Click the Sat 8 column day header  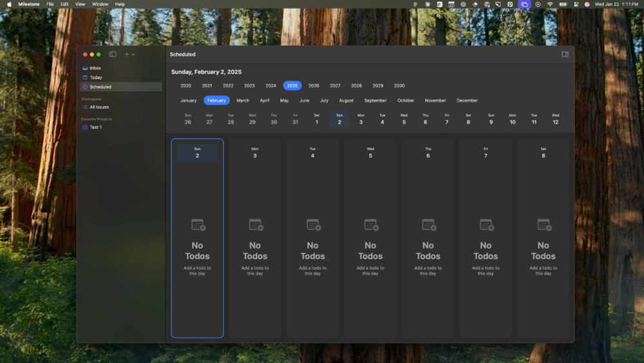tap(544, 153)
